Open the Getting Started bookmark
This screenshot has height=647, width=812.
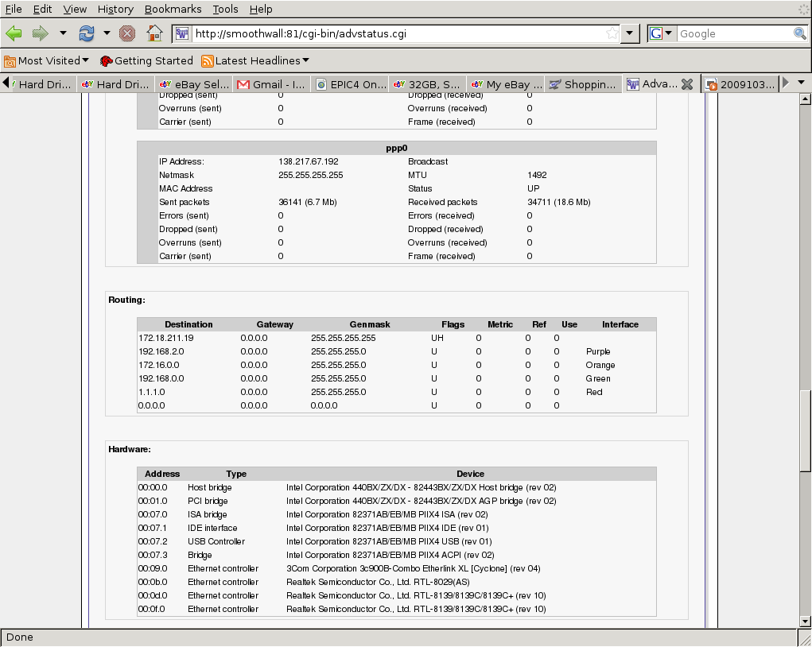[146, 60]
